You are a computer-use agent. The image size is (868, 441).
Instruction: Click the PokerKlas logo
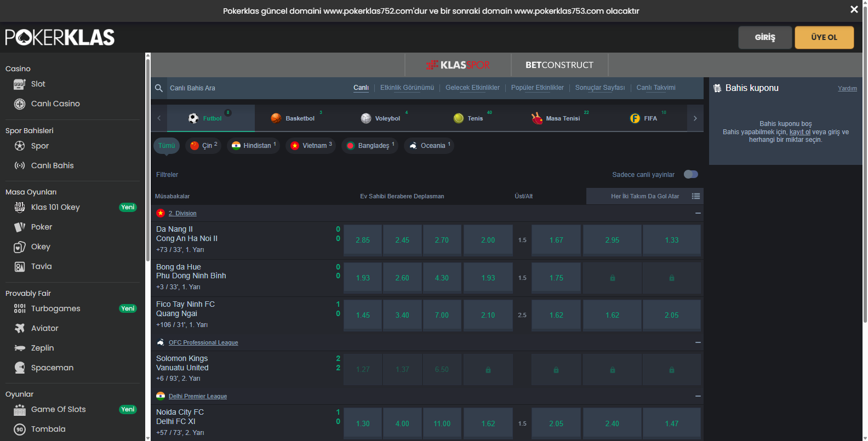(60, 37)
